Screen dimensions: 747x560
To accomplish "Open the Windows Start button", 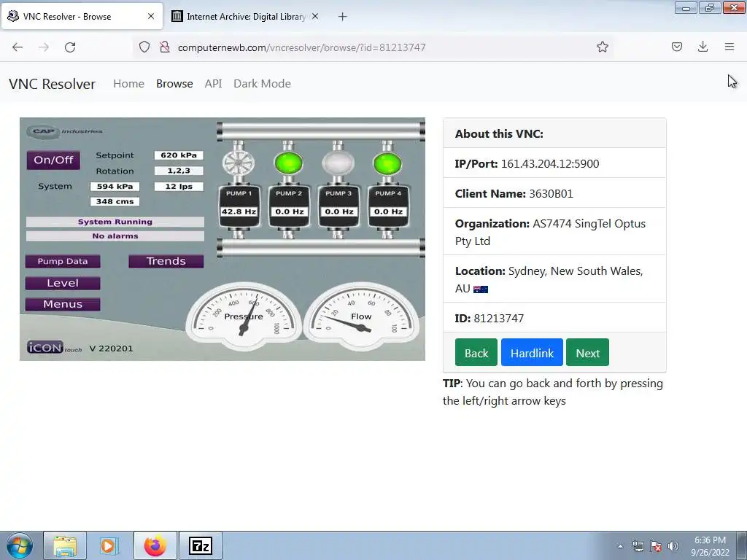I will click(x=20, y=545).
